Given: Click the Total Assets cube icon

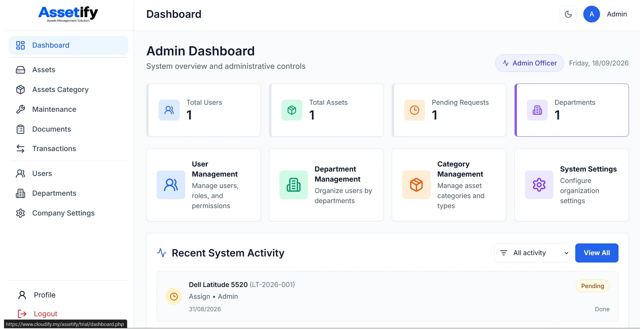Looking at the screenshot, I should [x=292, y=110].
